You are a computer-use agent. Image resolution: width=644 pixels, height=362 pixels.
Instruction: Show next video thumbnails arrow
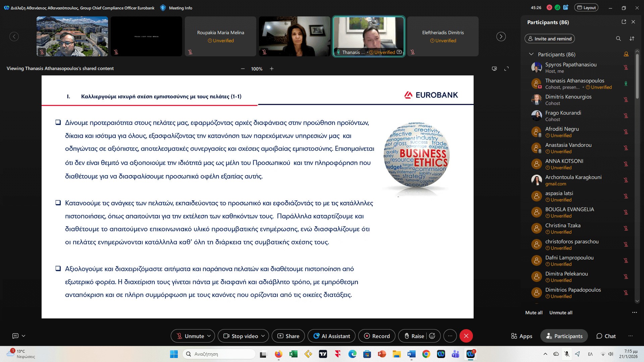coord(501,37)
